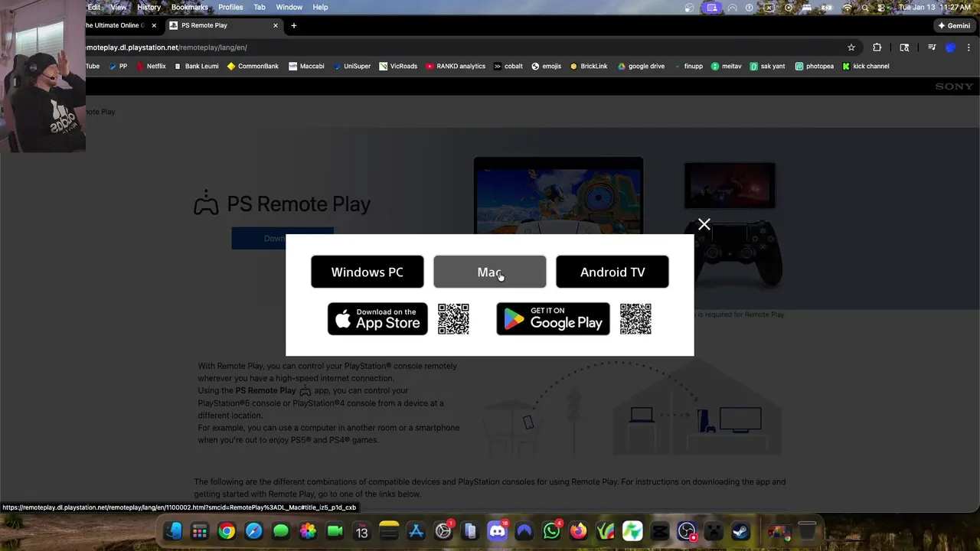This screenshot has height=551, width=980.
Task: Open Safari from the dock
Action: (x=253, y=531)
